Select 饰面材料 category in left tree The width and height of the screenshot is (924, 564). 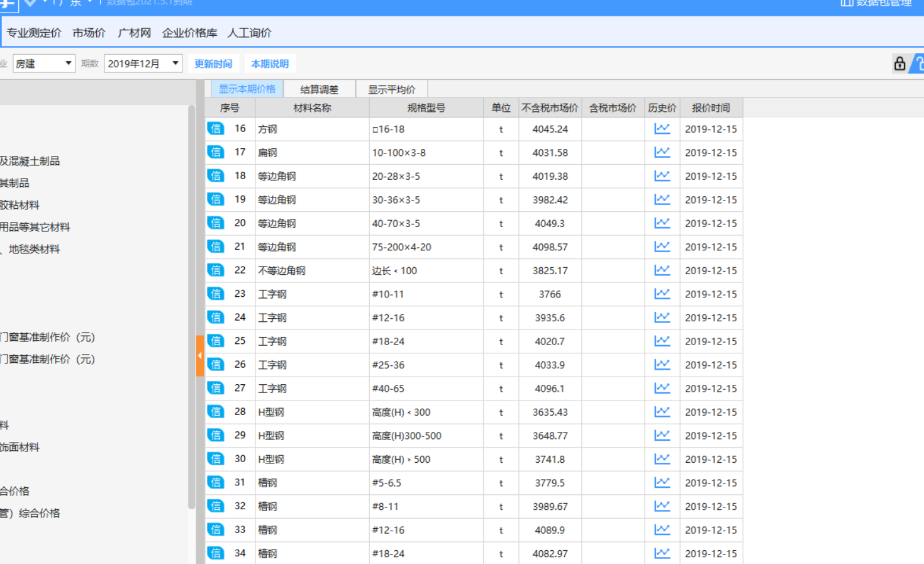click(19, 447)
